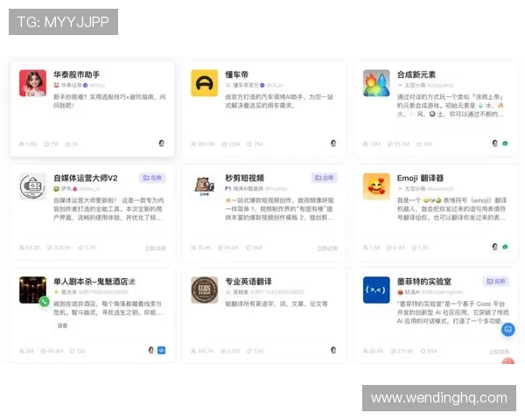Click the favorites star on 专业英语翻译 card
525x420 pixels.
pyautogui.click(x=249, y=352)
